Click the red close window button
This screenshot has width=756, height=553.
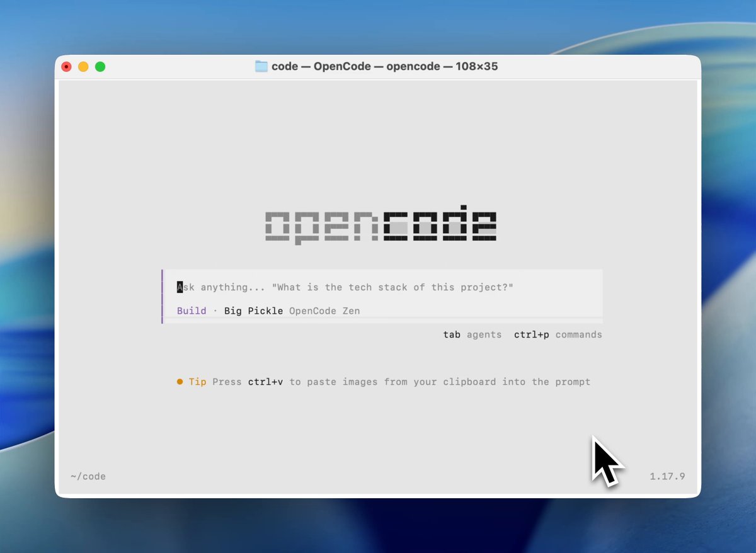[66, 66]
